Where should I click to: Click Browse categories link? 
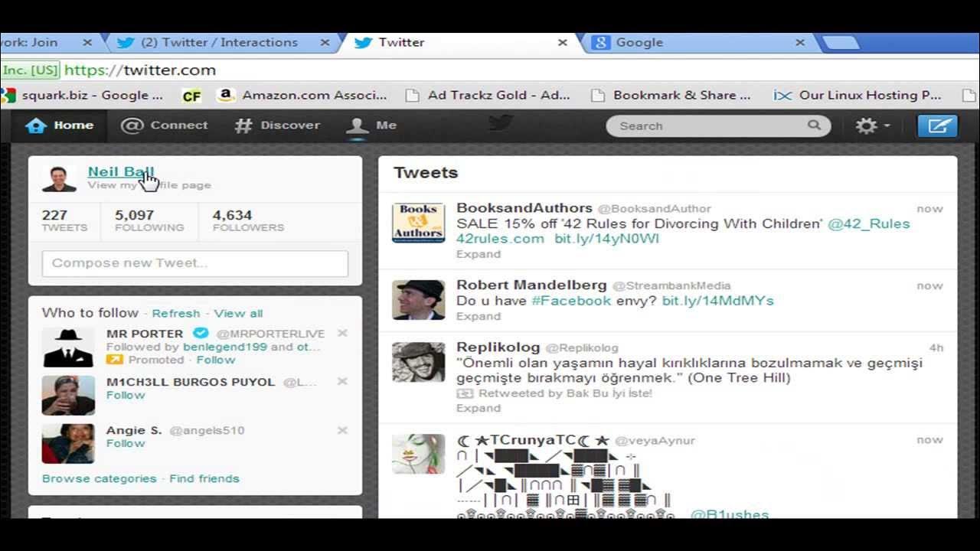(99, 478)
